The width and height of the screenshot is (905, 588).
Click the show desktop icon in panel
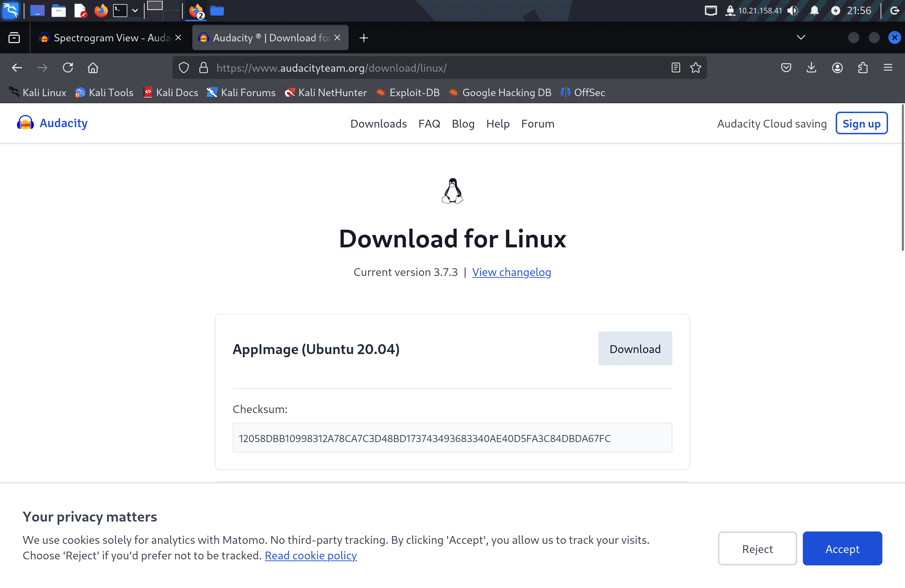coord(37,11)
